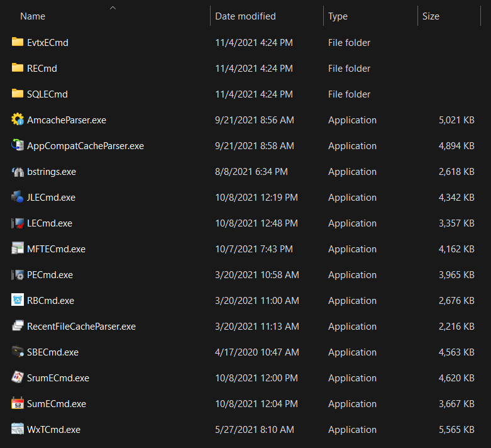491x448 pixels.
Task: Click the 3,965 KB size value
Action: coord(456,274)
